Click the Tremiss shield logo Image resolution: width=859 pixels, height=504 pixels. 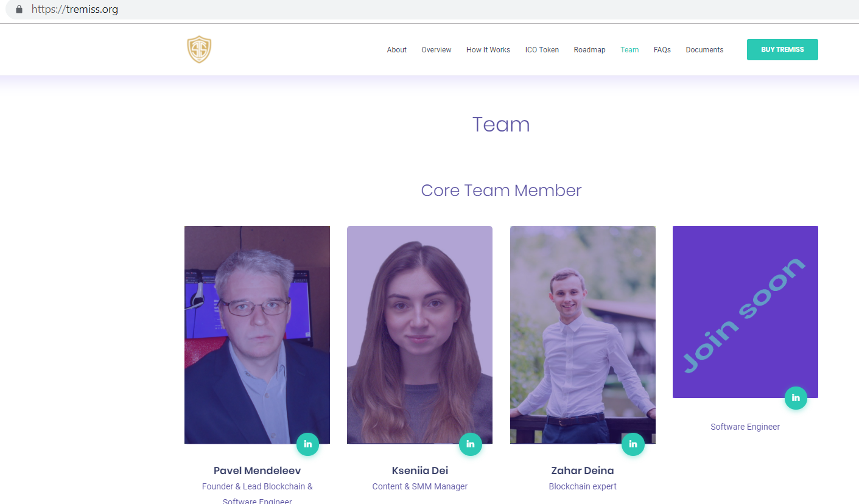(199, 50)
